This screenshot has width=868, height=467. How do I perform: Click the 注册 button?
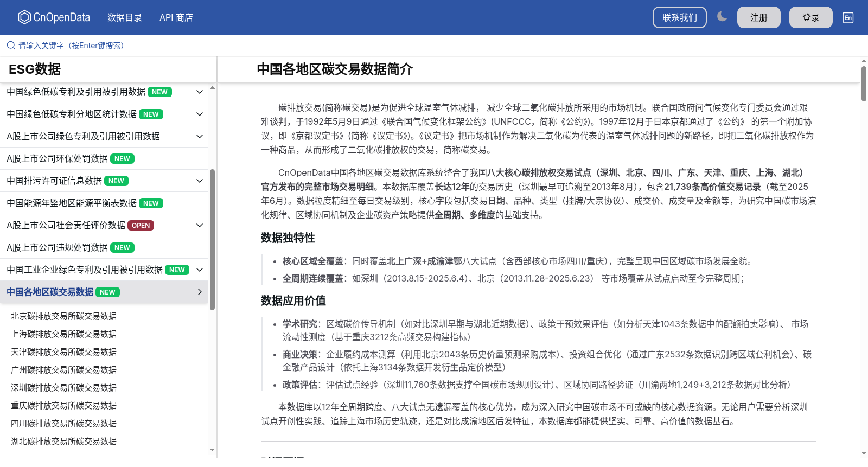759,17
